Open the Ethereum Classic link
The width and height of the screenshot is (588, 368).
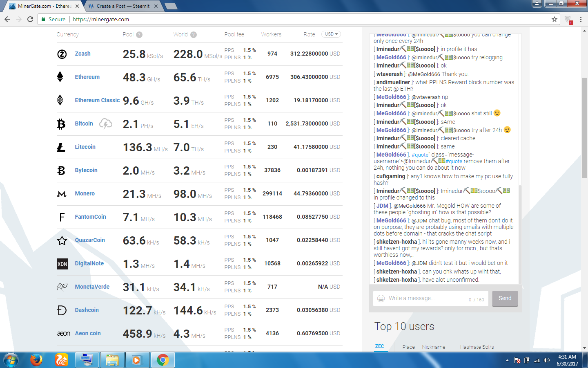tap(97, 100)
